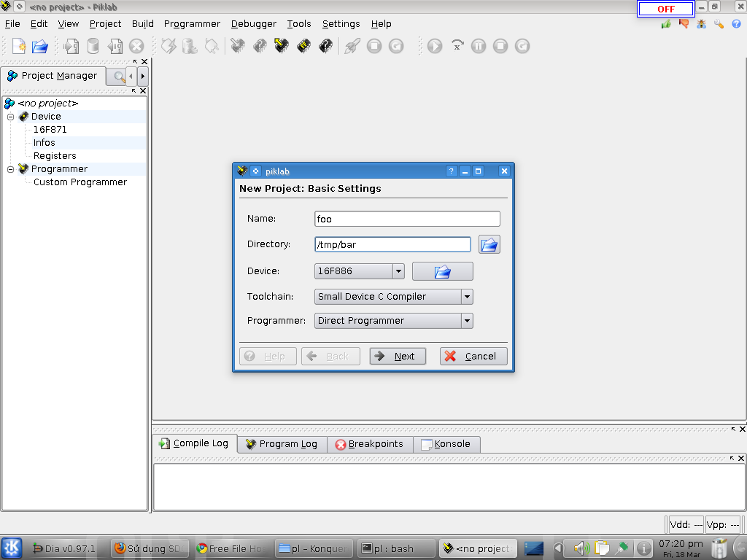Click the project Name text field

(407, 219)
